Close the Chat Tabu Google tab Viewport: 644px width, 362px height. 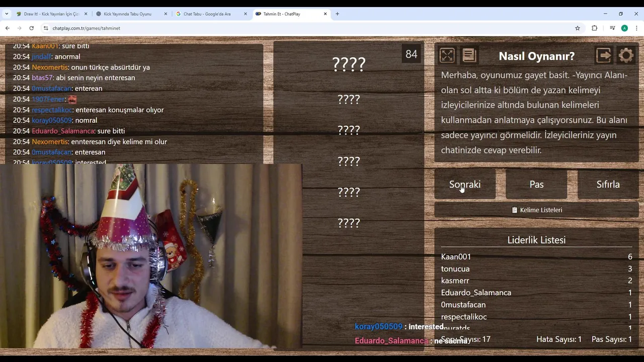pos(246,14)
